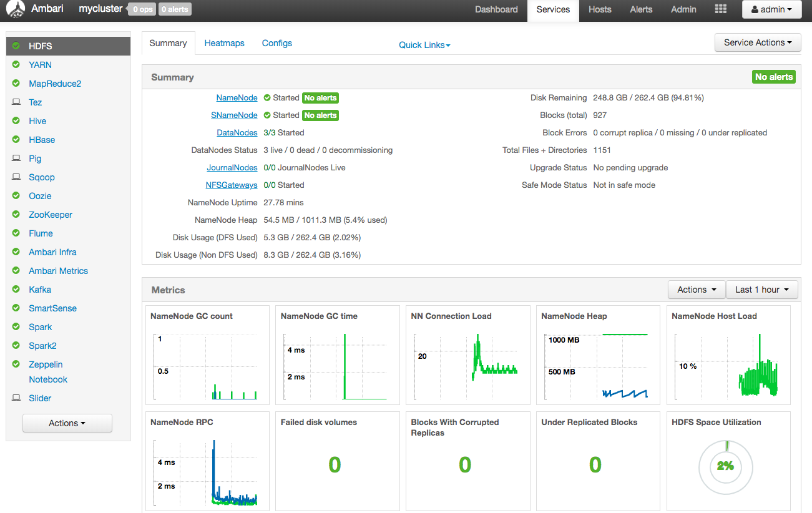Click green check icon beside Hive

point(16,121)
